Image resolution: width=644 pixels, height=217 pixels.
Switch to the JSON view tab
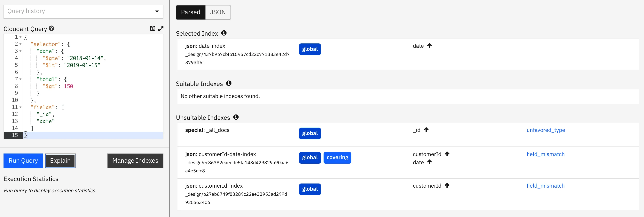[x=218, y=12]
